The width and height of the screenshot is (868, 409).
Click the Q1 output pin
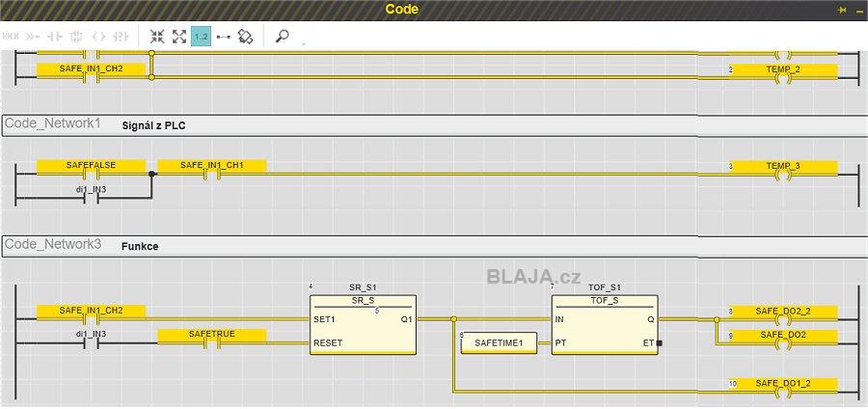(x=406, y=319)
